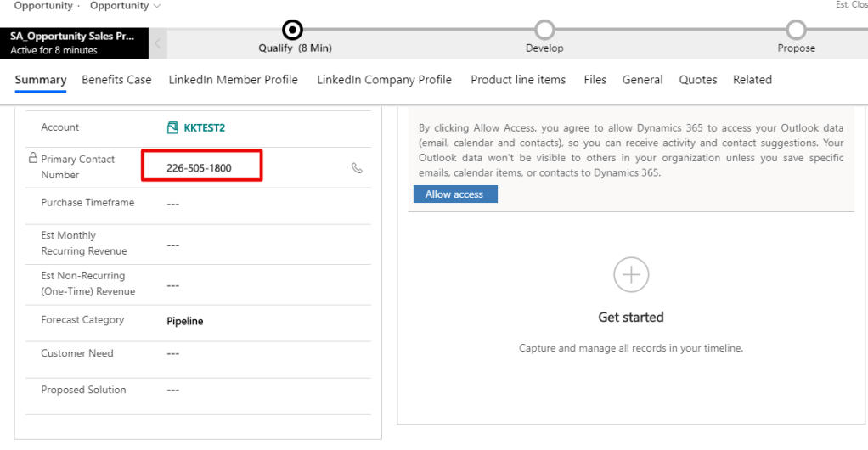
Task: Go to the Product line items tab
Action: tap(518, 80)
